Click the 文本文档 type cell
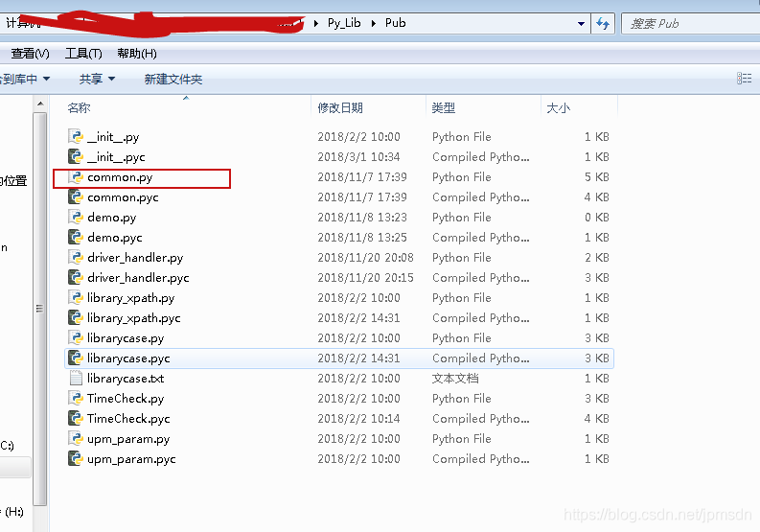This screenshot has width=760, height=532. tap(455, 379)
